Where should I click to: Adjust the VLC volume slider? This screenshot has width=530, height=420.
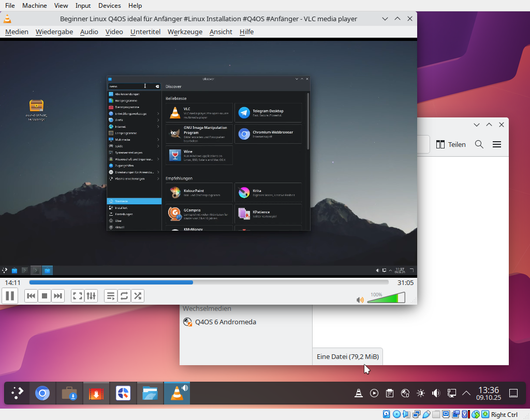(386, 298)
